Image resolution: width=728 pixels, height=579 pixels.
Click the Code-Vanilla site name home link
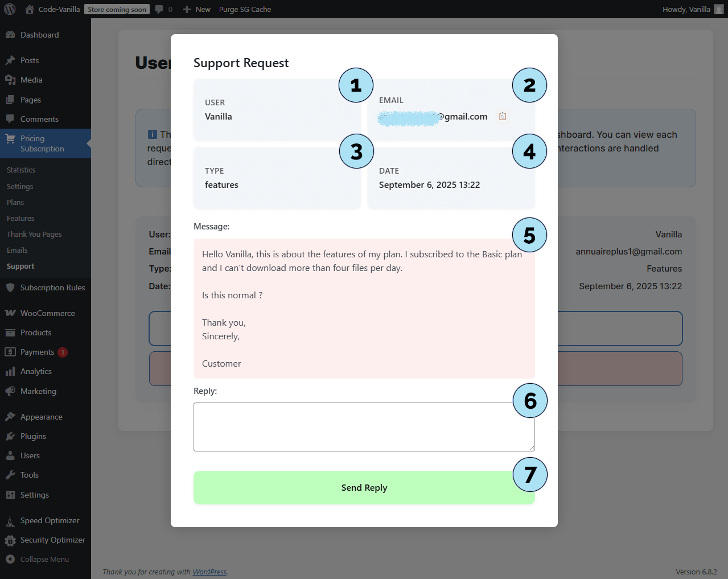[59, 9]
